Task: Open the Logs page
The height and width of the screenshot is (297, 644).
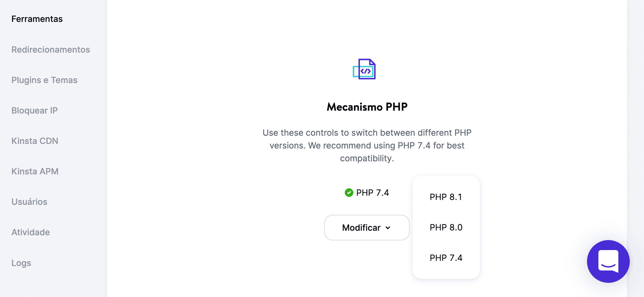Action: tap(21, 263)
